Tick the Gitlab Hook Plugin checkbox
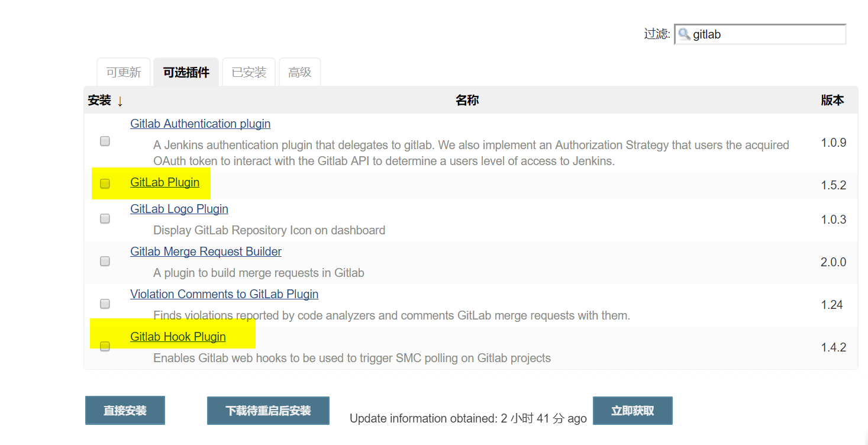Image resolution: width=868 pixels, height=445 pixels. [x=105, y=346]
